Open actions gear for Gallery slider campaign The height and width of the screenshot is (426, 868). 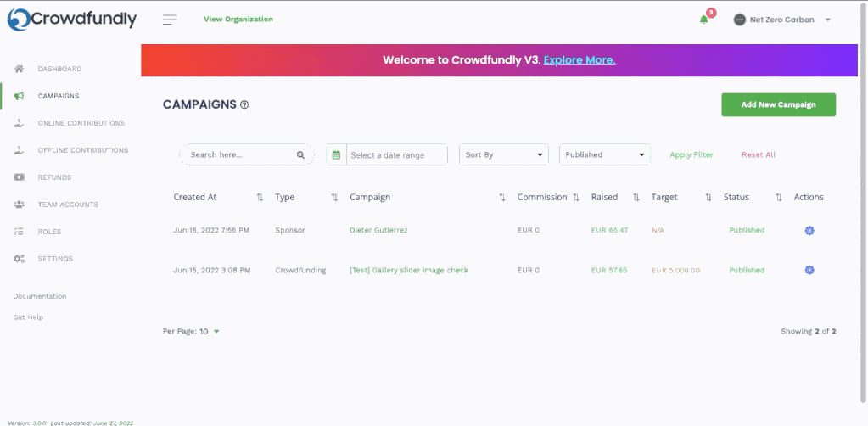(x=809, y=270)
